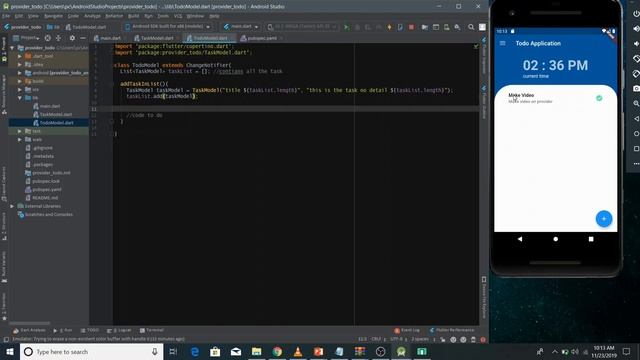Image resolution: width=640 pixels, height=360 pixels.
Task: Click the emulator zoom magnifier icon
Action: 636,104
